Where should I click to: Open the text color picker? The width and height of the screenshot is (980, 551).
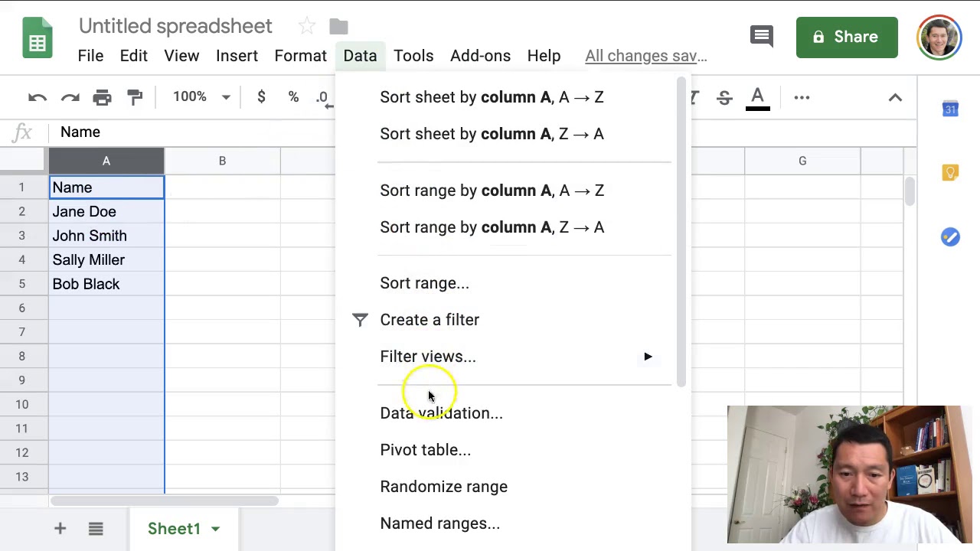(757, 97)
